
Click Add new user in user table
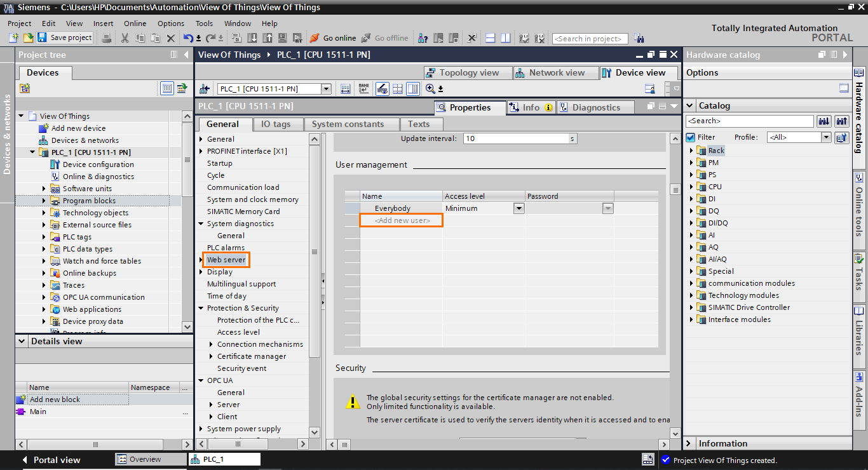coord(402,220)
